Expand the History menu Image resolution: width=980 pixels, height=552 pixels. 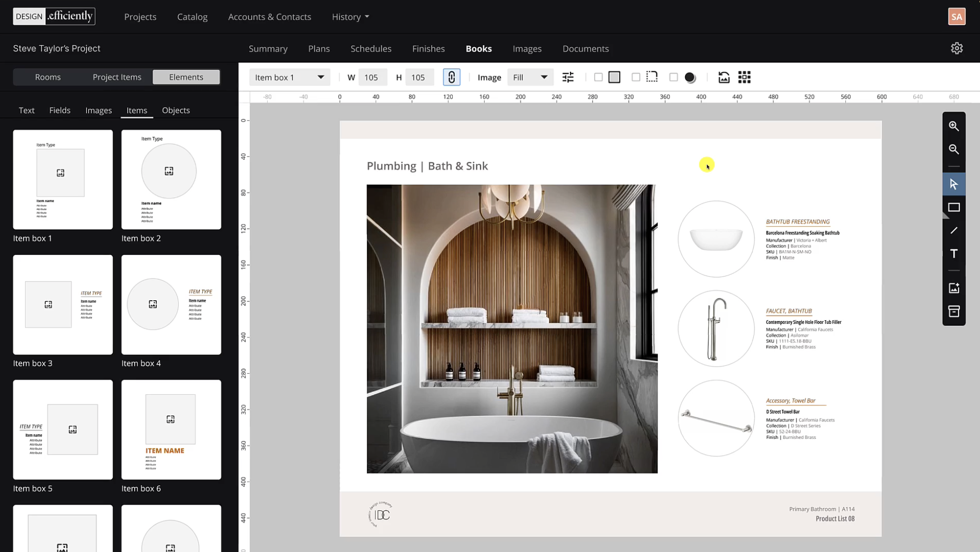350,17
